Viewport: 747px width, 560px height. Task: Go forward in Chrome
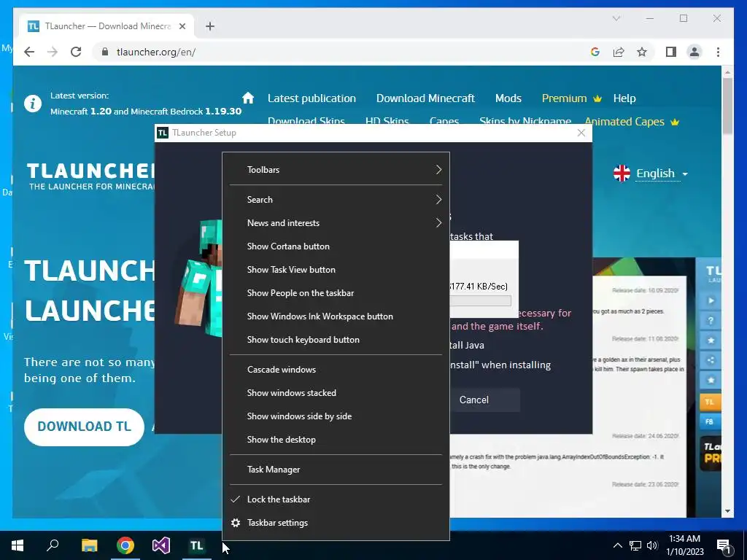pos(53,52)
